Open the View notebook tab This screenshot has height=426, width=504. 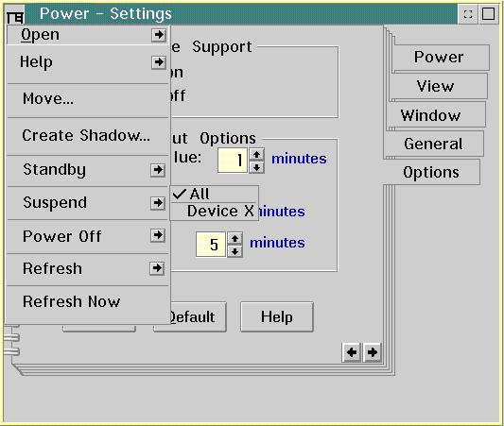[436, 86]
